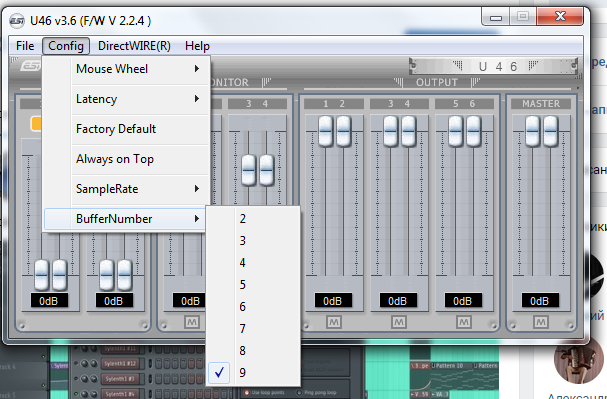Set buffer number to 7

[253, 329]
